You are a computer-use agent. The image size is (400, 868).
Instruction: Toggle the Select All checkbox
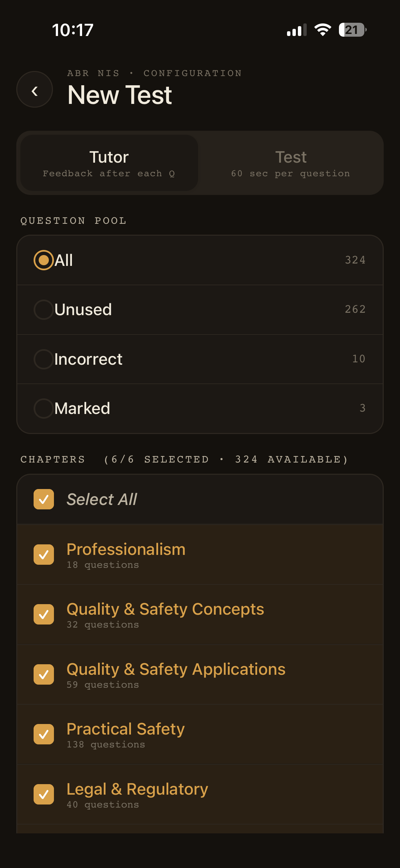[x=44, y=499]
